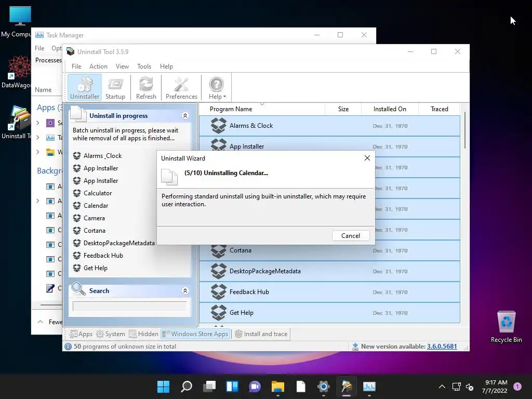Collapse the Search panel
532x399 pixels.
pyautogui.click(x=185, y=290)
